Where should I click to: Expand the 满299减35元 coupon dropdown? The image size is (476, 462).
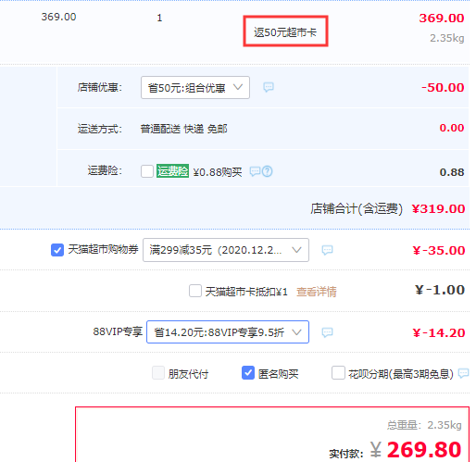226,250
